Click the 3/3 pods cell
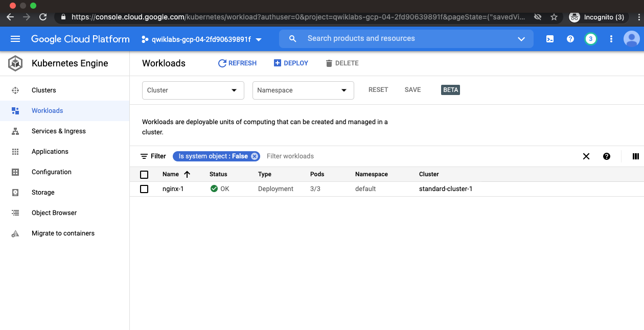Viewport: 644px width, 330px height. click(x=315, y=189)
